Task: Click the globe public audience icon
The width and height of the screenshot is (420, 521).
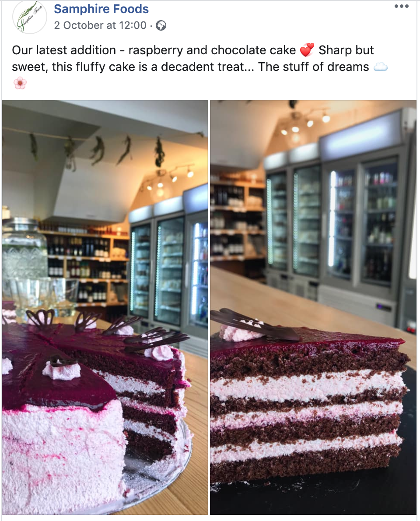Action: [x=161, y=25]
